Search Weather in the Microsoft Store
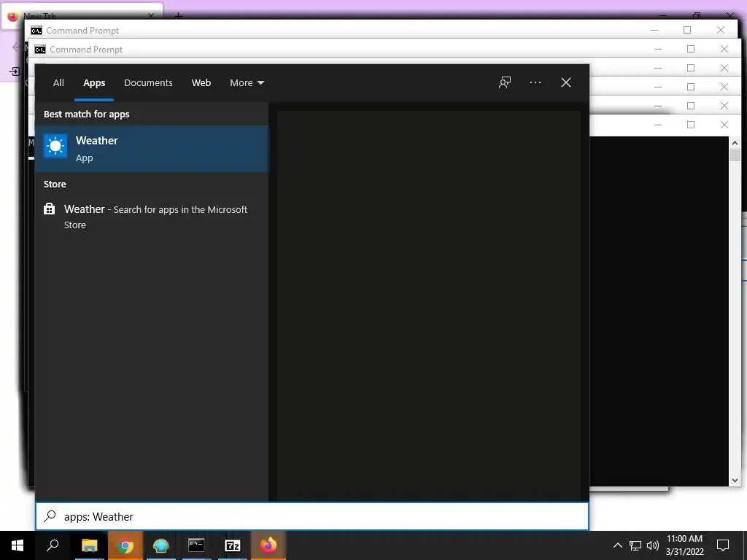This screenshot has width=747, height=560. tap(152, 217)
